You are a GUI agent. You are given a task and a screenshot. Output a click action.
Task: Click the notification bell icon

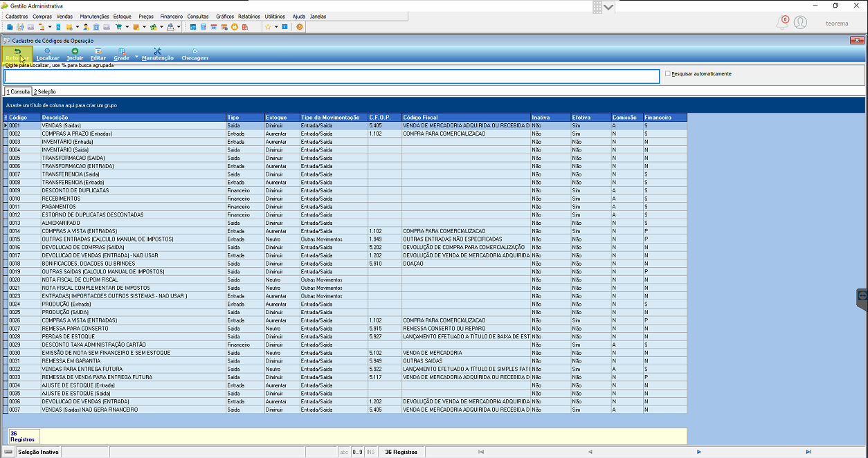[782, 23]
